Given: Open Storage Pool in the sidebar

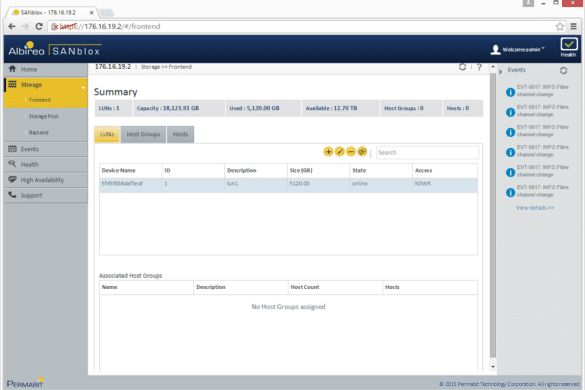Looking at the screenshot, I should [x=44, y=116].
